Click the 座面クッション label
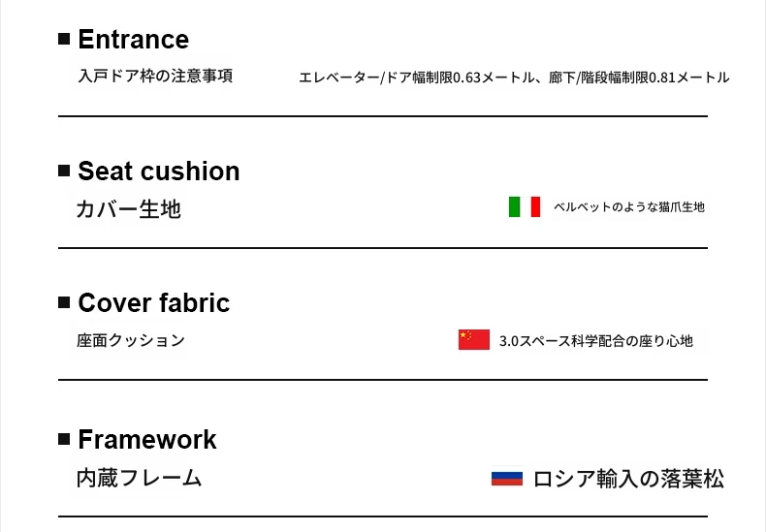766x532 pixels. tap(131, 340)
